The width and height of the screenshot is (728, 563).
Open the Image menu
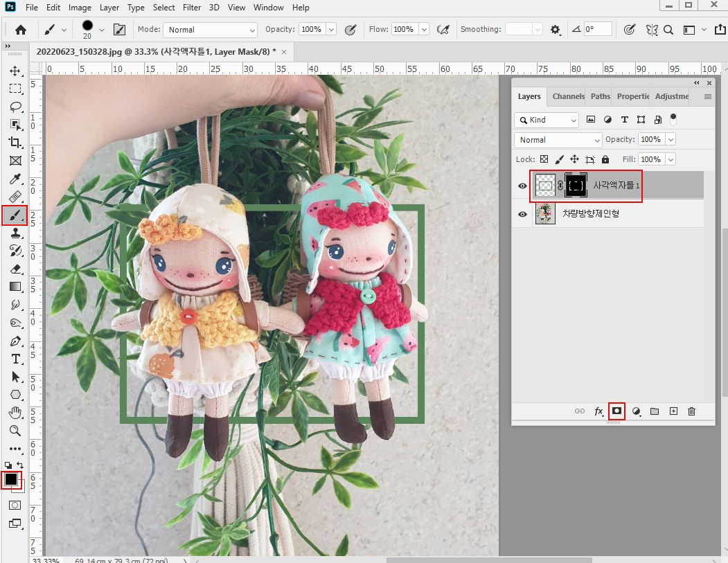pos(80,8)
